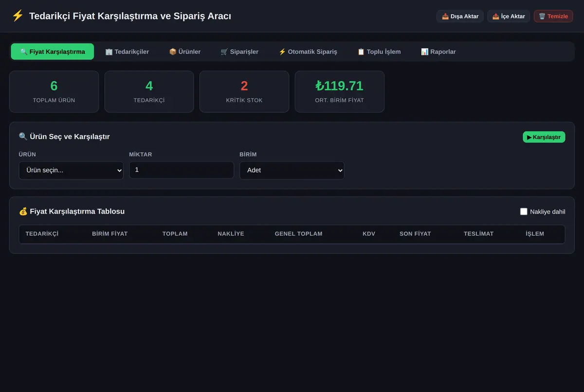
Task: Open the Birim dropdown showing Adet
Action: [x=292, y=170]
